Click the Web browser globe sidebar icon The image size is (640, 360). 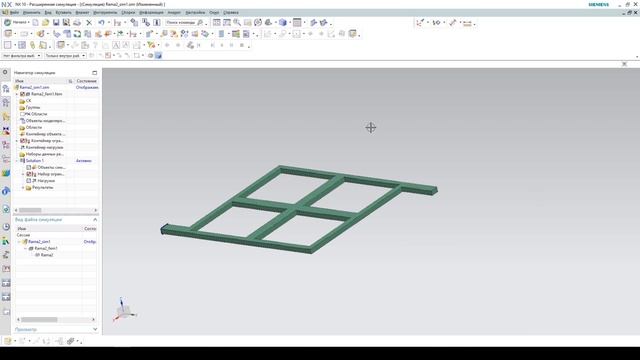[6, 209]
